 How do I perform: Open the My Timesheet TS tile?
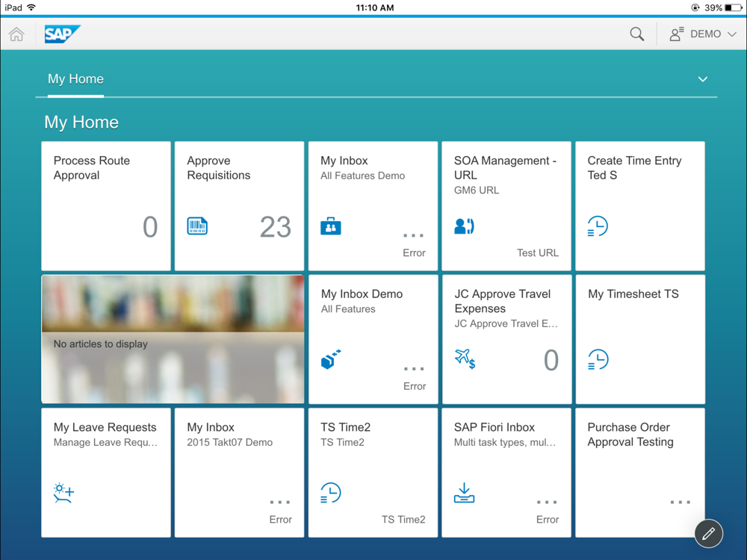639,339
